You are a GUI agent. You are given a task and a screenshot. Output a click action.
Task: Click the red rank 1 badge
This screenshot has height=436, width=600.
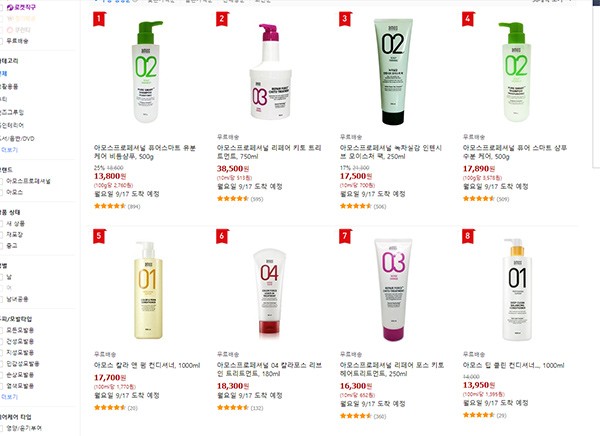pyautogui.click(x=99, y=19)
